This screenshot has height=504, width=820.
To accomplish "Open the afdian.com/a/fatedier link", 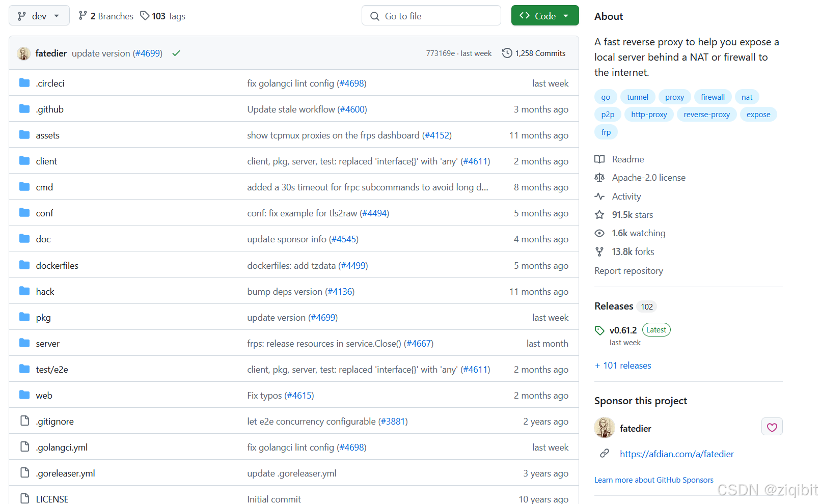I will coord(676,454).
